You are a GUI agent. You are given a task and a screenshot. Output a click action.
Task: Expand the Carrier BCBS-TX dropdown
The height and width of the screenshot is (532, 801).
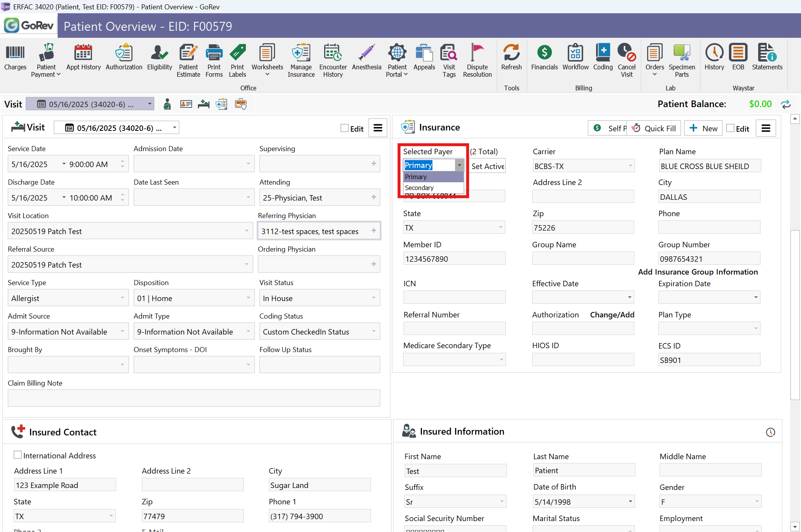(x=630, y=166)
